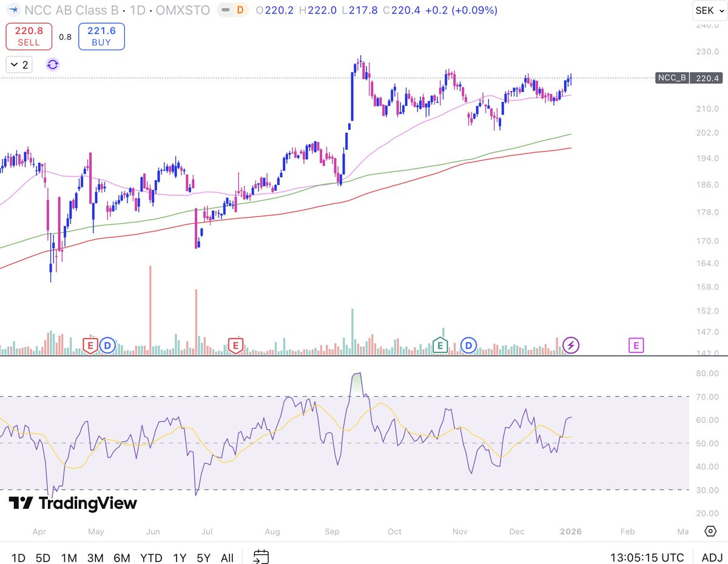Click the BUY 221.6 button
Image resolution: width=728 pixels, height=564 pixels.
tap(101, 36)
